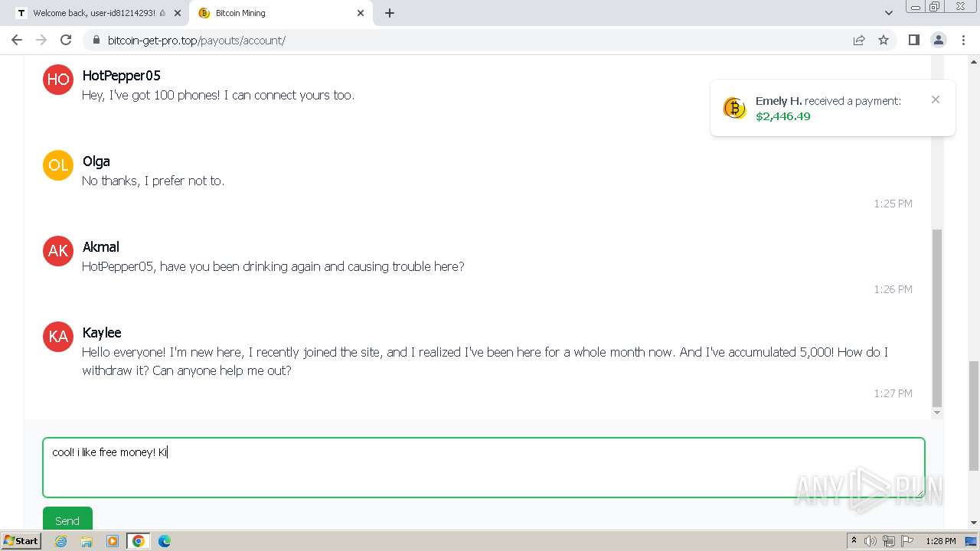The image size is (980, 551).
Task: Send the chat message with Send button
Action: 67,520
